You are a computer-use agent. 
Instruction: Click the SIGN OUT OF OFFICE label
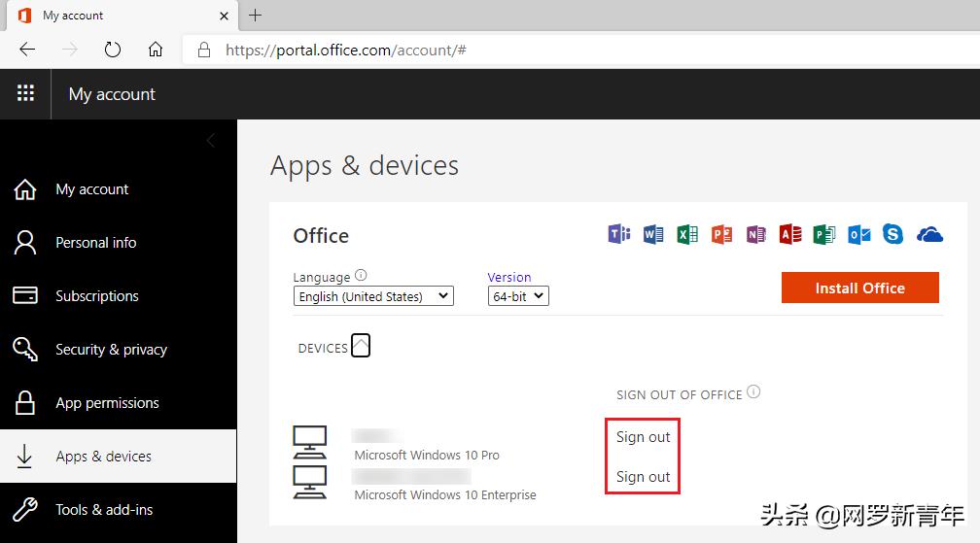680,395
